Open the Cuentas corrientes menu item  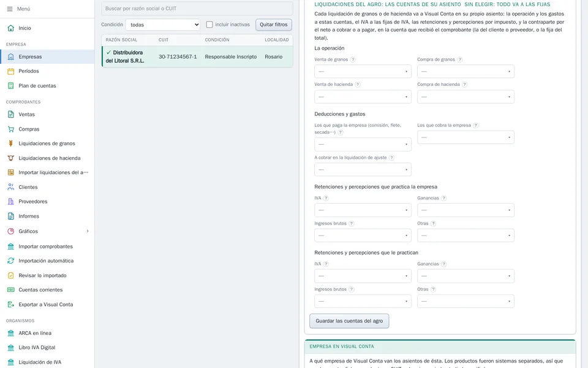click(47, 290)
